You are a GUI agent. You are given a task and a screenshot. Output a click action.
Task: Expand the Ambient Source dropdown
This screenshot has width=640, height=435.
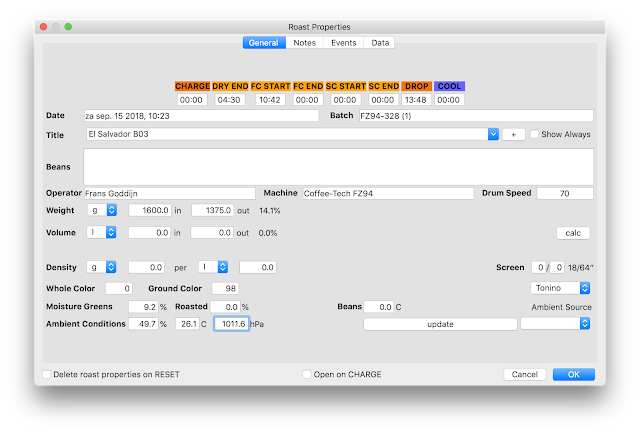555,324
